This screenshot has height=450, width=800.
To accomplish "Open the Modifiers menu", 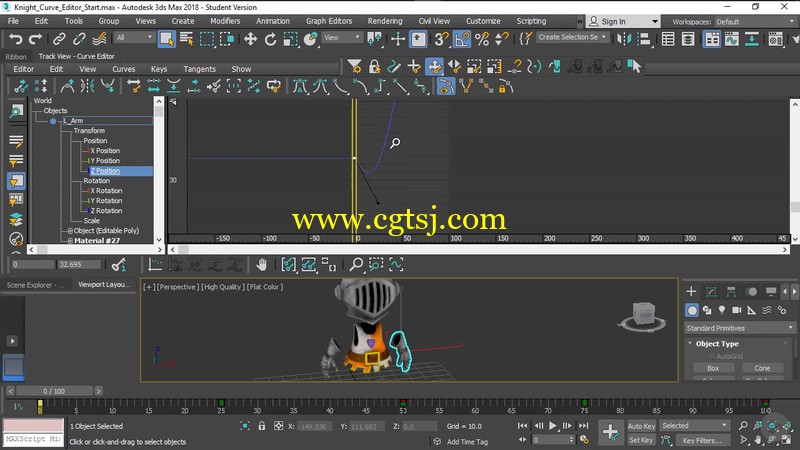I will click(x=225, y=21).
